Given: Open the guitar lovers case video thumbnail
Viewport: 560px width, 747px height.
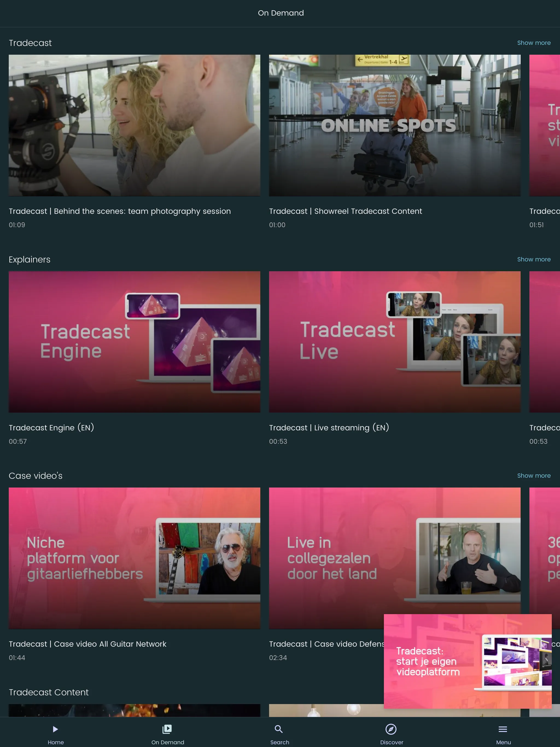Looking at the screenshot, I should [135, 558].
